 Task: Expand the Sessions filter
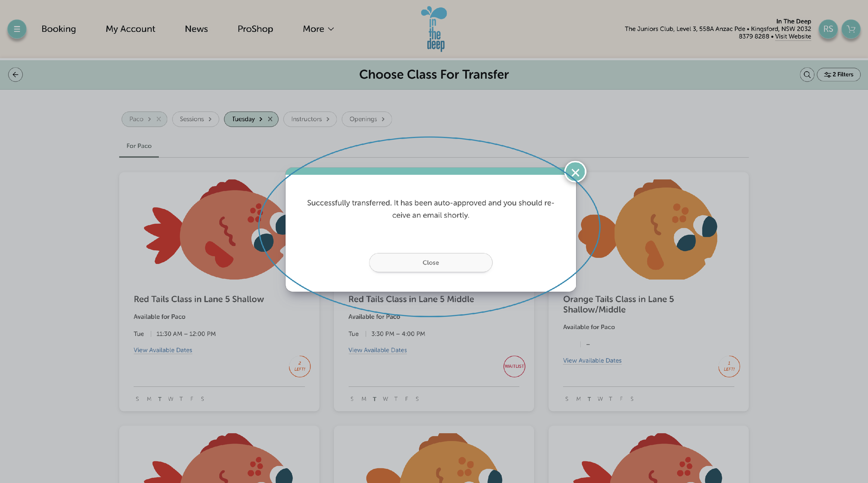tap(195, 119)
